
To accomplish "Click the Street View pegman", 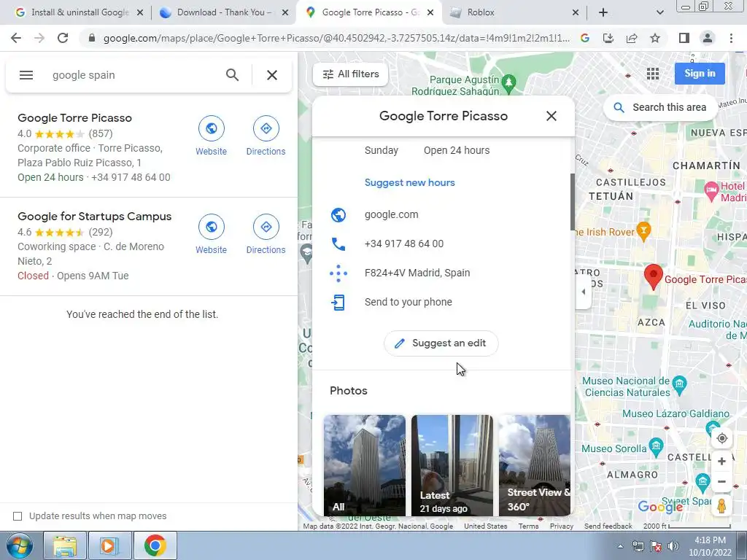I will (721, 506).
